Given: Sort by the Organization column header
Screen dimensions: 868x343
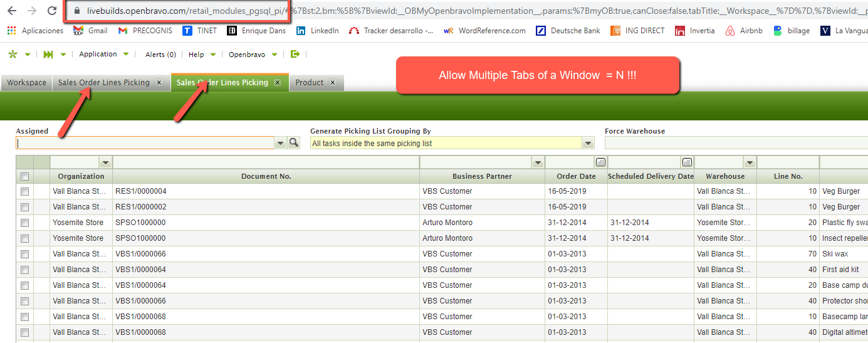Looking at the screenshot, I should 81,176.
